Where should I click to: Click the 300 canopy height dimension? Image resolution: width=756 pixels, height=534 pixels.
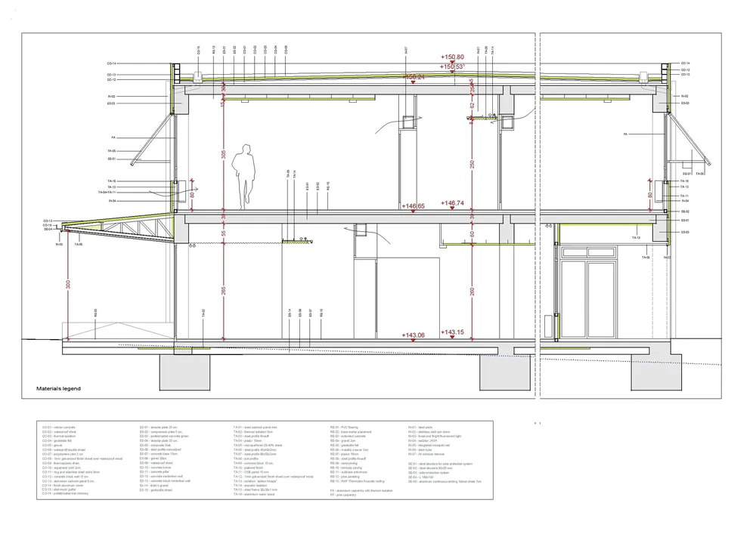tap(69, 284)
